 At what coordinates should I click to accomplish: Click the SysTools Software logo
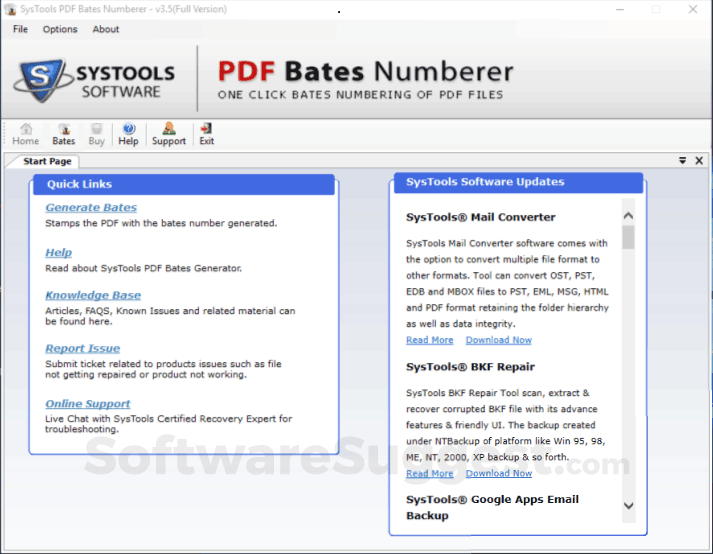(x=95, y=81)
